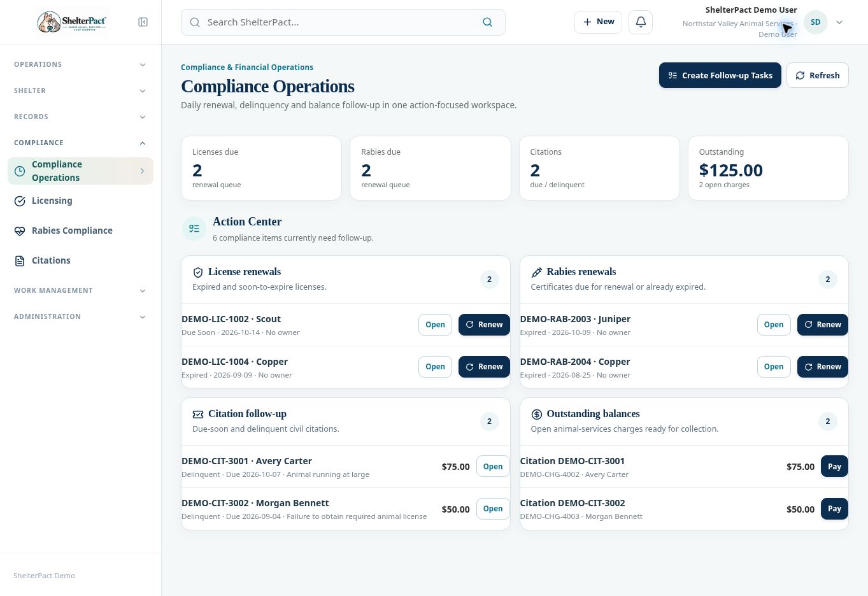Viewport: 868px width, 596px height.
Task: Collapse the sidebar panel icon
Action: 143,22
